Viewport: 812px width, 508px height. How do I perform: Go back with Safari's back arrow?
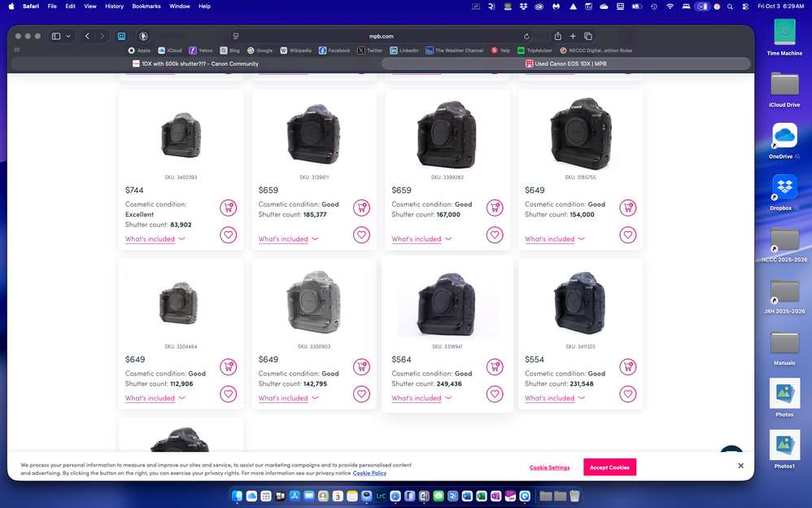coord(87,37)
